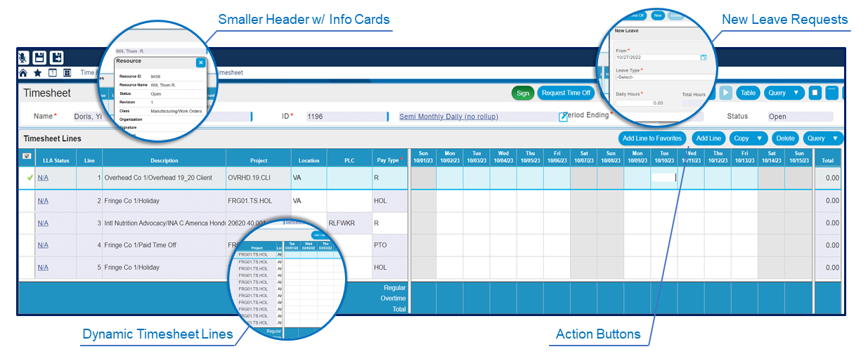Click the green Sign button
This screenshot has height=354, width=868.
coord(522,93)
